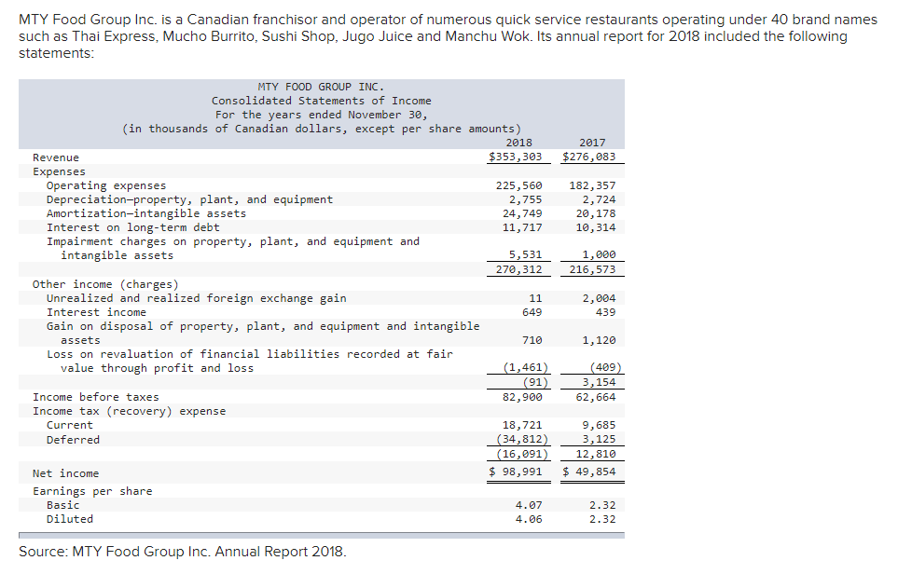
Task: Select 'Amortization–intangible assets' label
Action: (x=146, y=213)
